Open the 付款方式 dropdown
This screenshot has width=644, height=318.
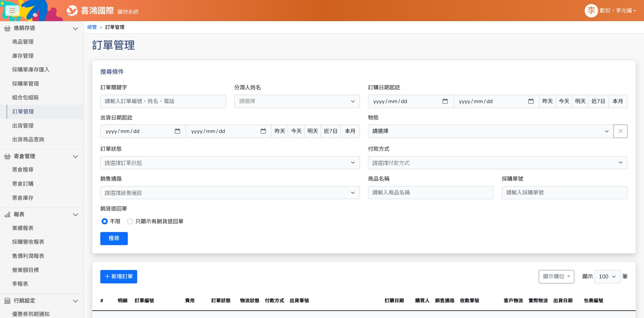(497, 163)
